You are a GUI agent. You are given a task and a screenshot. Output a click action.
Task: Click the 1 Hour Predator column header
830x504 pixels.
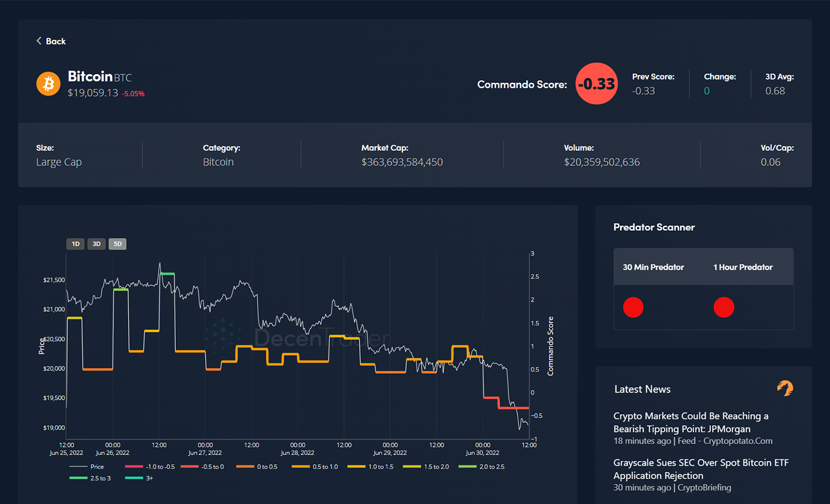[743, 267]
